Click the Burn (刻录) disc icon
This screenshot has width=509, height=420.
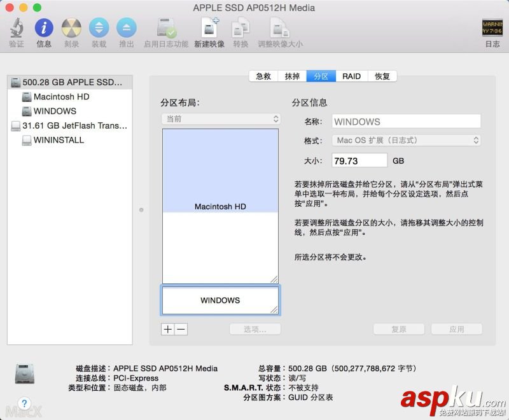click(71, 28)
